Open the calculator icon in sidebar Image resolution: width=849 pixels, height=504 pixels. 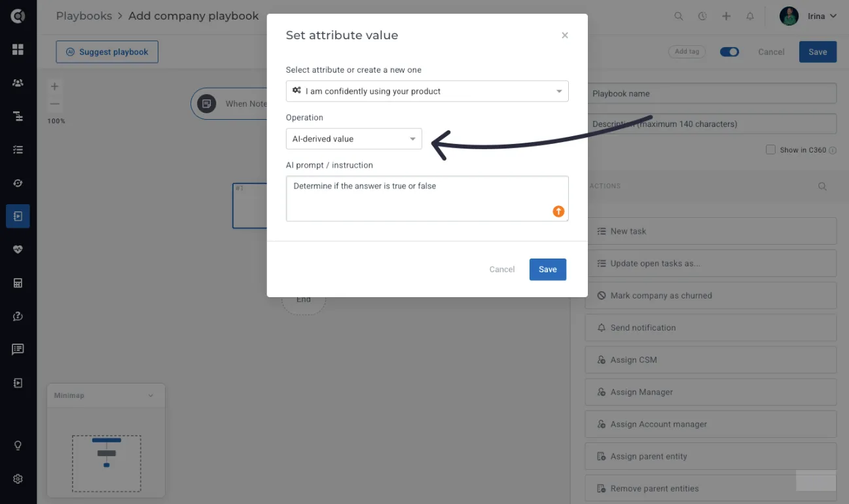(18, 283)
